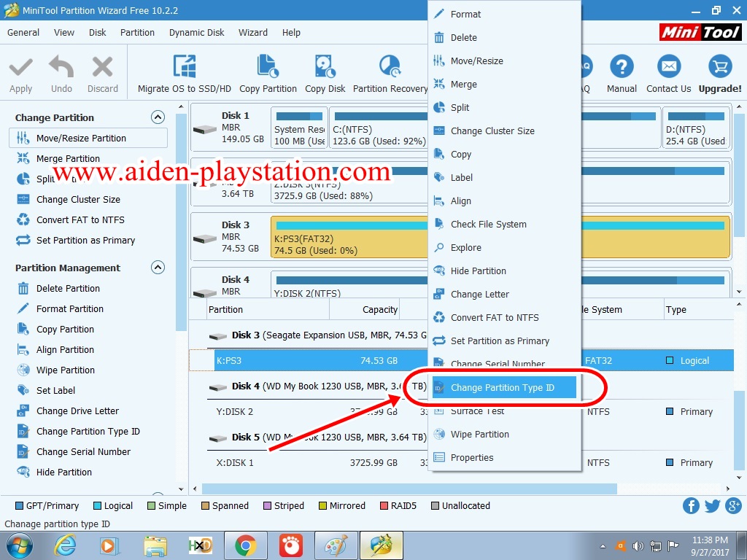Select Move/Resize Partition in sidebar
Image resolution: width=747 pixels, height=560 pixels.
click(x=88, y=138)
